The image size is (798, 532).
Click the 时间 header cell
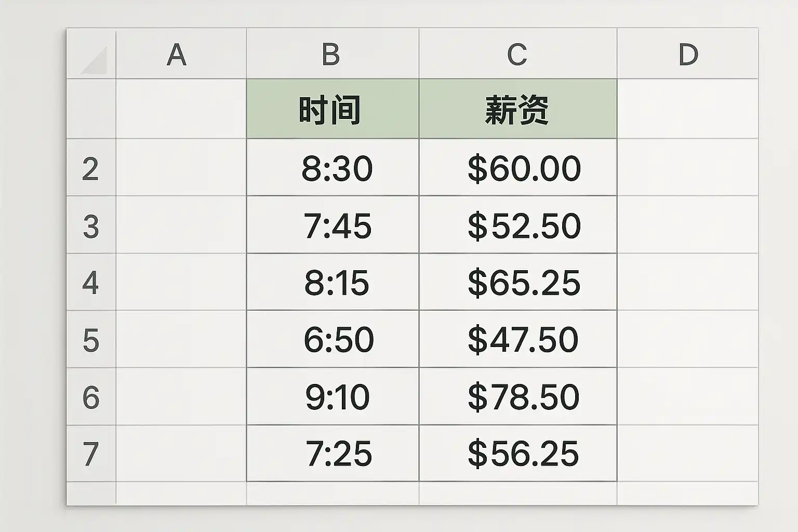332,110
